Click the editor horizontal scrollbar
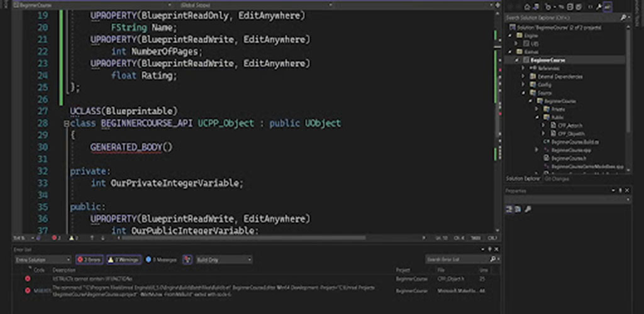644x314 pixels. pyautogui.click(x=245, y=238)
